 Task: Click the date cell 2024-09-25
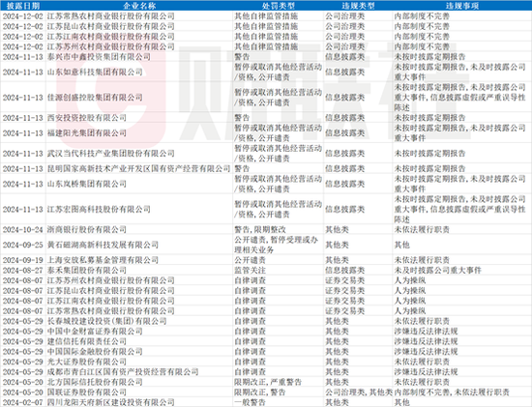[x=23, y=245]
